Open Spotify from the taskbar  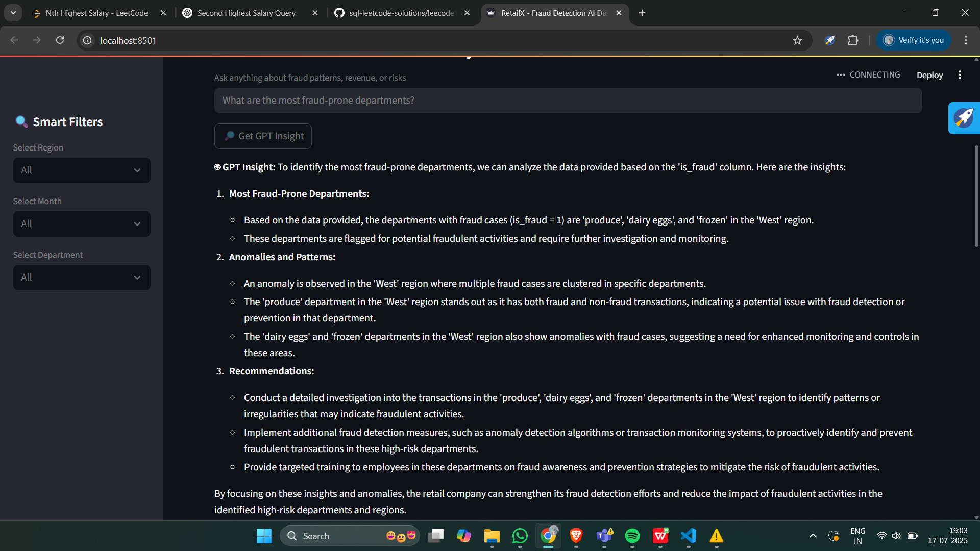pos(632,536)
